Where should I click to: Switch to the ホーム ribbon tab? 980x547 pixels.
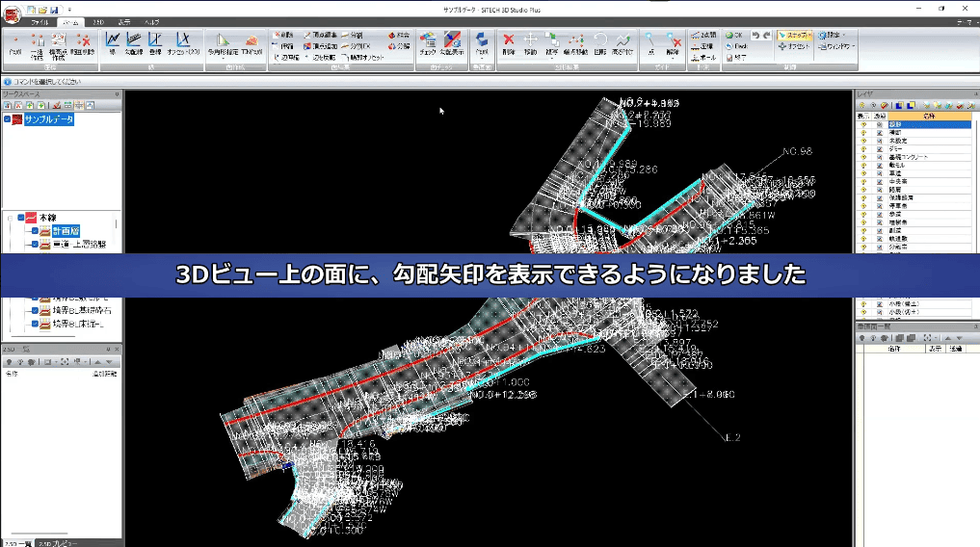tap(70, 22)
